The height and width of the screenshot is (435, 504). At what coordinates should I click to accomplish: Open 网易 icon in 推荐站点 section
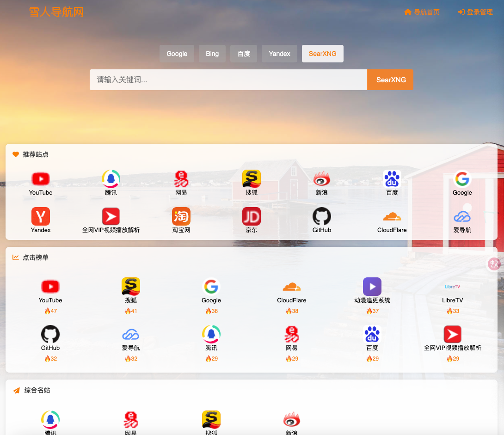(x=181, y=179)
